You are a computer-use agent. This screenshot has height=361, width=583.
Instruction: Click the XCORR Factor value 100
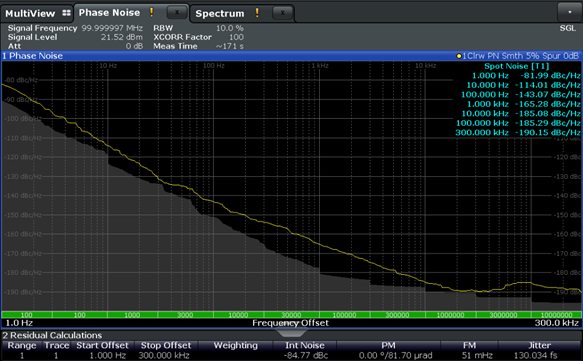(236, 37)
